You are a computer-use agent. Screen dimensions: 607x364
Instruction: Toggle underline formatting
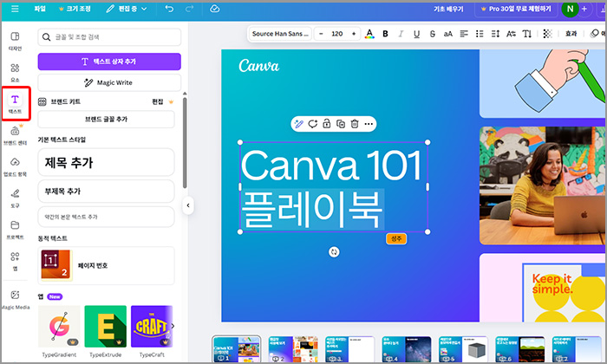(x=416, y=34)
